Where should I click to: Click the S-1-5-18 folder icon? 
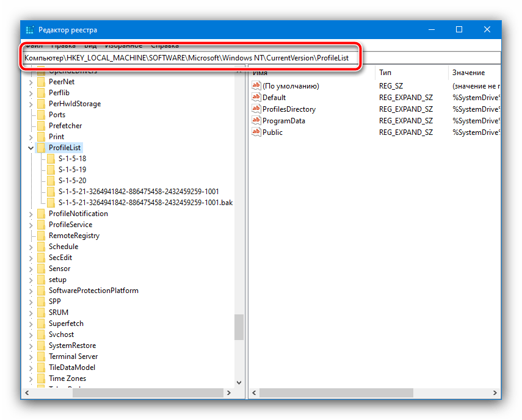click(51, 159)
